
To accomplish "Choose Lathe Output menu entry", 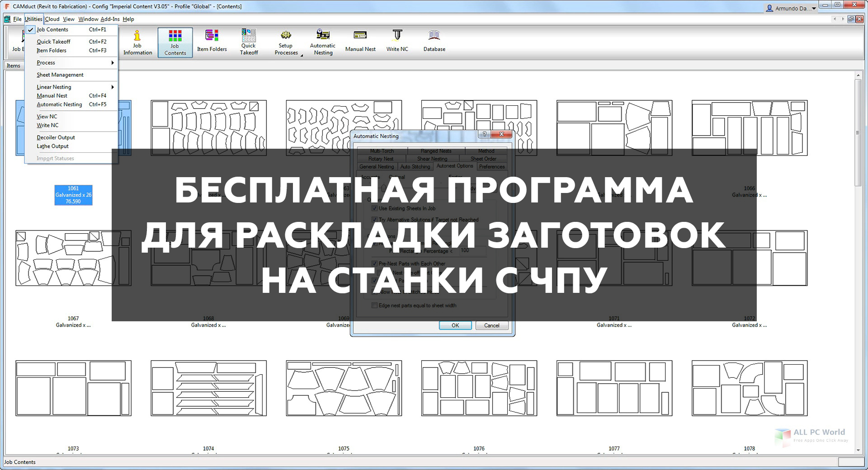I will [x=72, y=146].
